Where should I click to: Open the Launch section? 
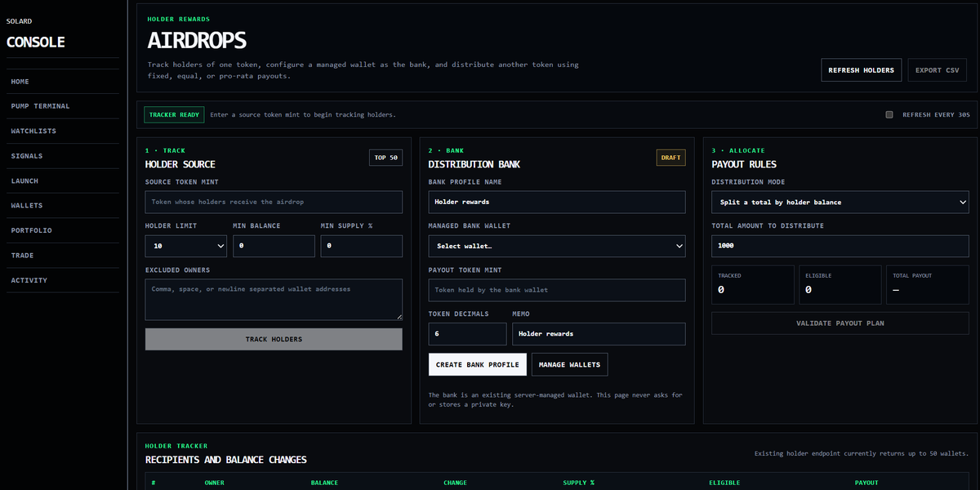(63, 181)
